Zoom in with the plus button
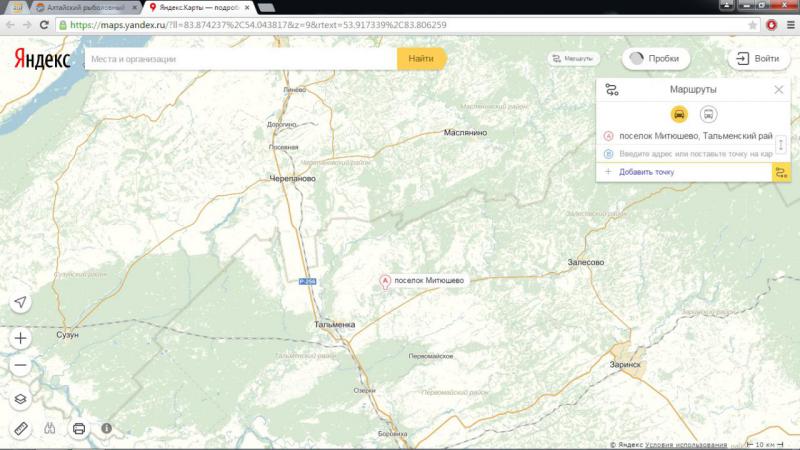 [x=21, y=338]
